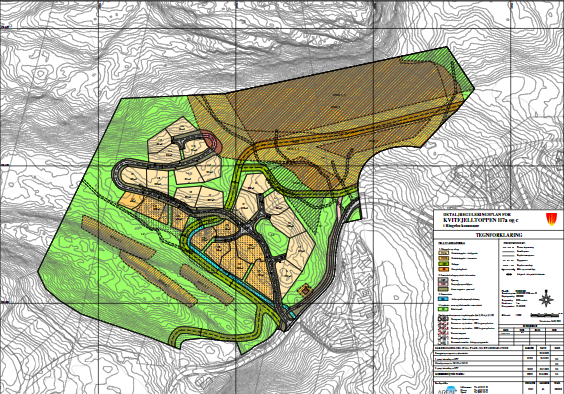Click the pink path segment near the east road
The width and height of the screenshot is (564, 394).
[x=340, y=208]
